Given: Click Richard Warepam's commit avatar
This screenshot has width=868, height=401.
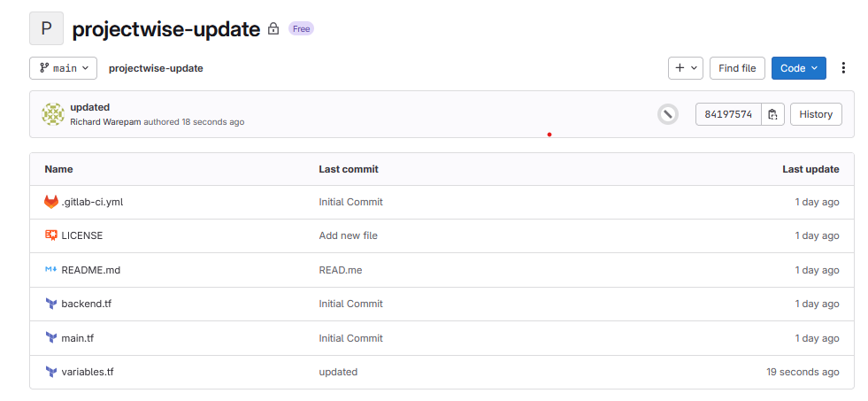Looking at the screenshot, I should pyautogui.click(x=53, y=114).
